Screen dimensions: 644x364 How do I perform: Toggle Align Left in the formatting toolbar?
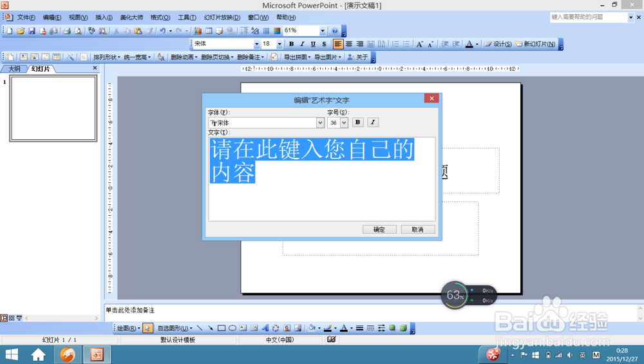[337, 44]
